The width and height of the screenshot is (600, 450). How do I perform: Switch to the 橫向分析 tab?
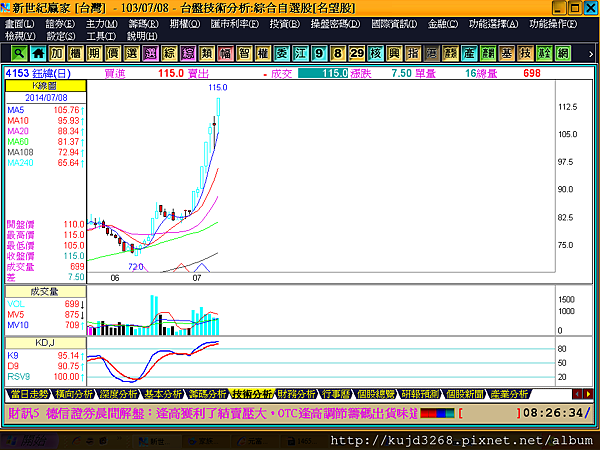(73, 394)
